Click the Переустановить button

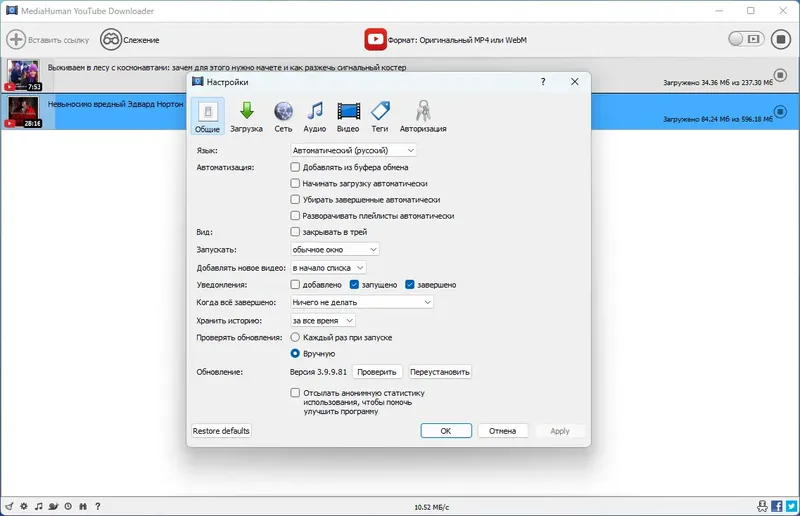coord(440,372)
